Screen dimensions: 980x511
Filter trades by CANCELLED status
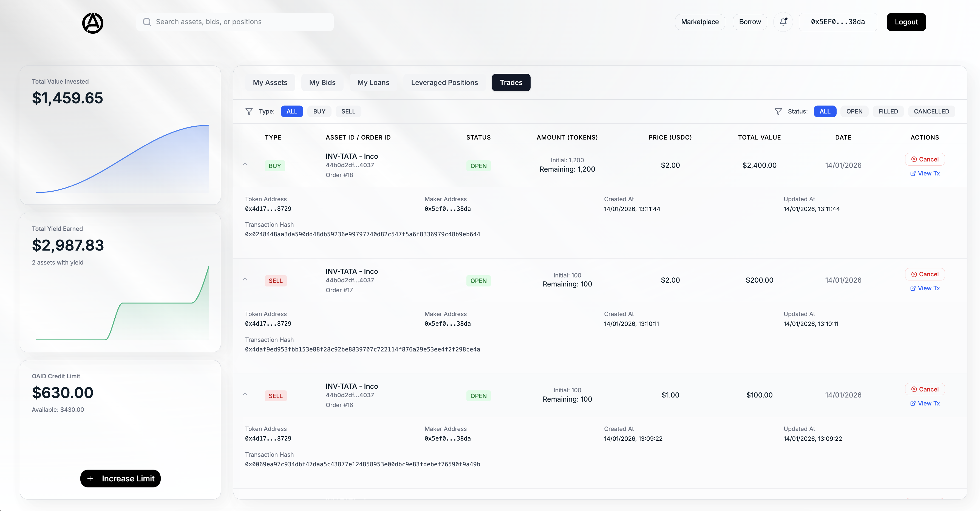tap(931, 112)
